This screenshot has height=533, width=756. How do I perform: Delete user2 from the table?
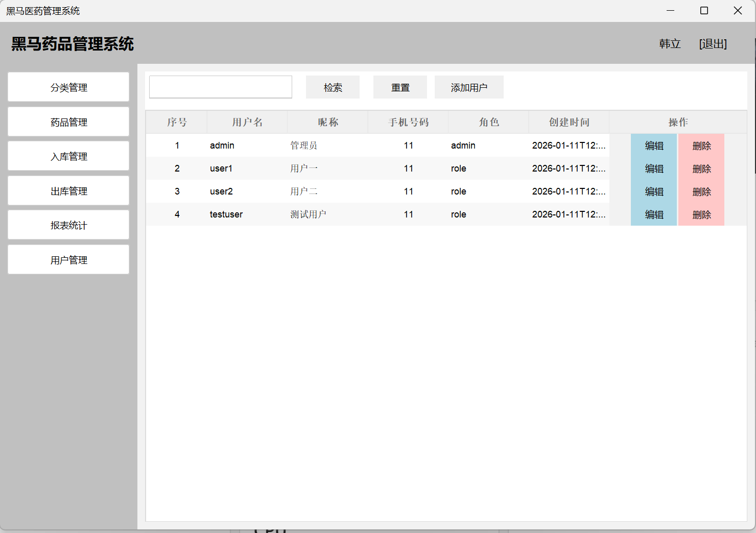coord(701,191)
